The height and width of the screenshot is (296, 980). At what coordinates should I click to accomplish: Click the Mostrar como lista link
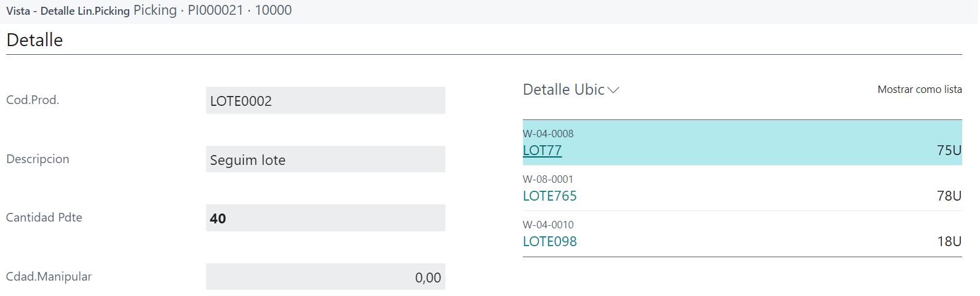click(919, 90)
